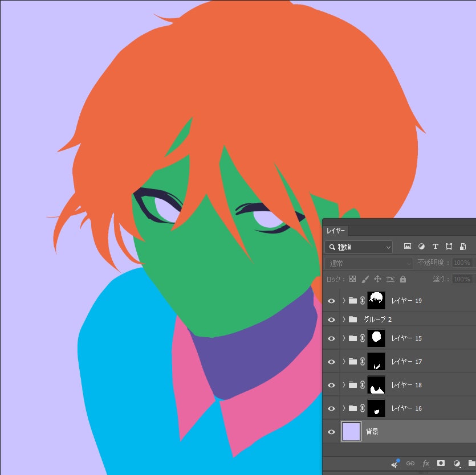
Task: Filter layers by smart object type
Action: click(x=463, y=246)
